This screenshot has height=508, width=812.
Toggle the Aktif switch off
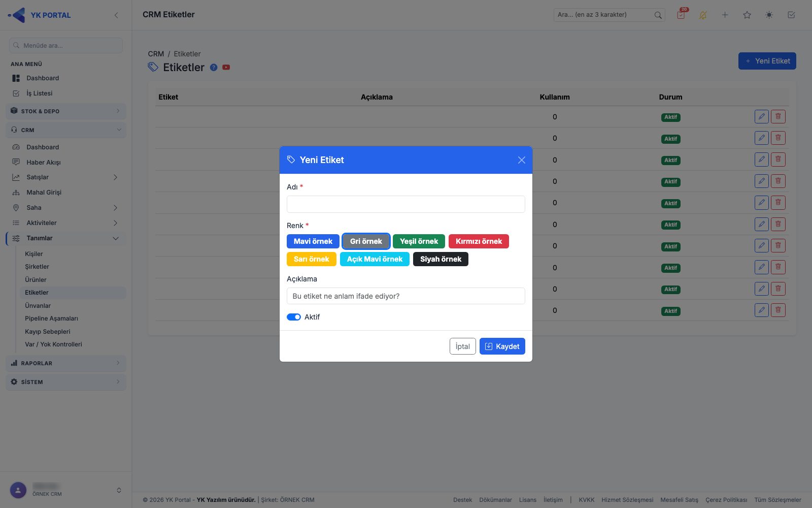coord(294,317)
